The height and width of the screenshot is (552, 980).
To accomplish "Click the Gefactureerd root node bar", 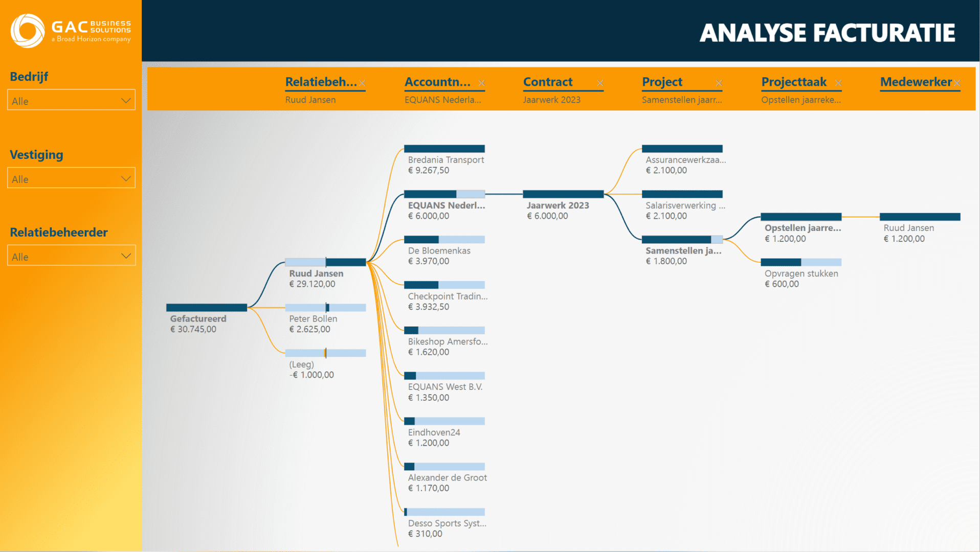I will 207,307.
